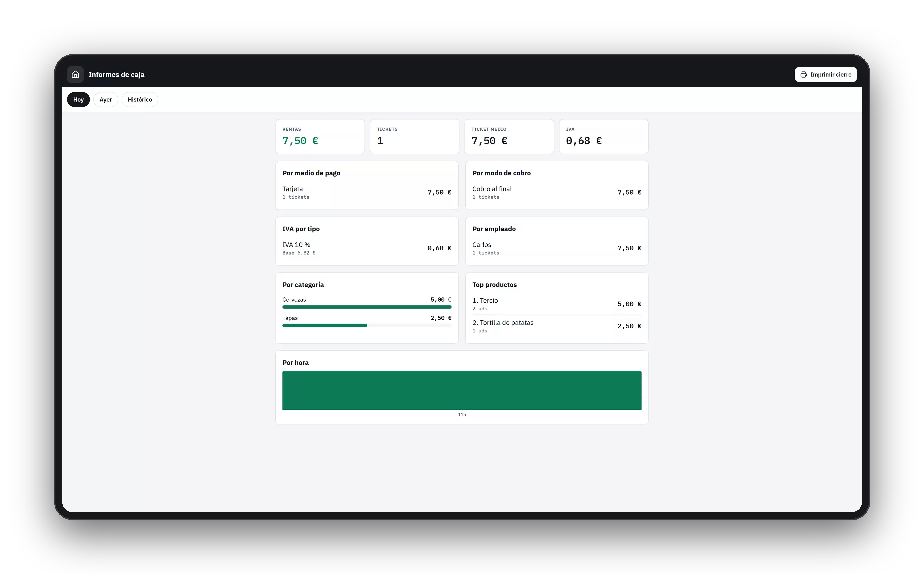Image resolution: width=924 pixels, height=574 pixels.
Task: Click the Ticket medio card
Action: (x=509, y=137)
